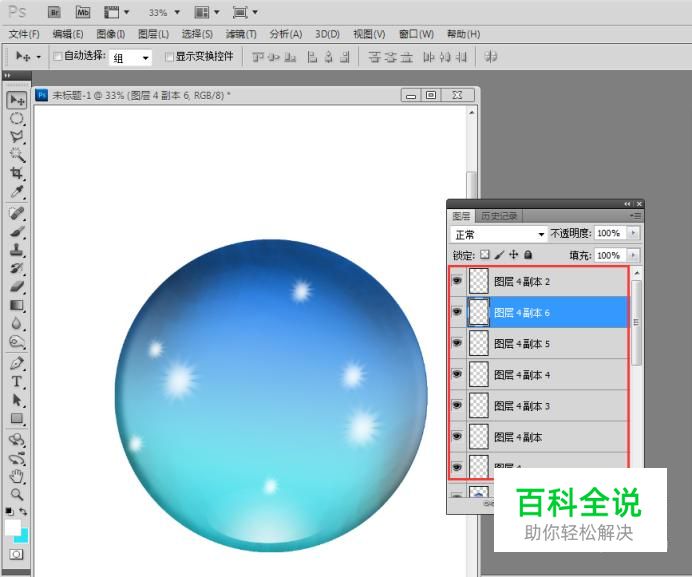Select the Brush tool
The height and width of the screenshot is (577, 692).
pos(17,231)
